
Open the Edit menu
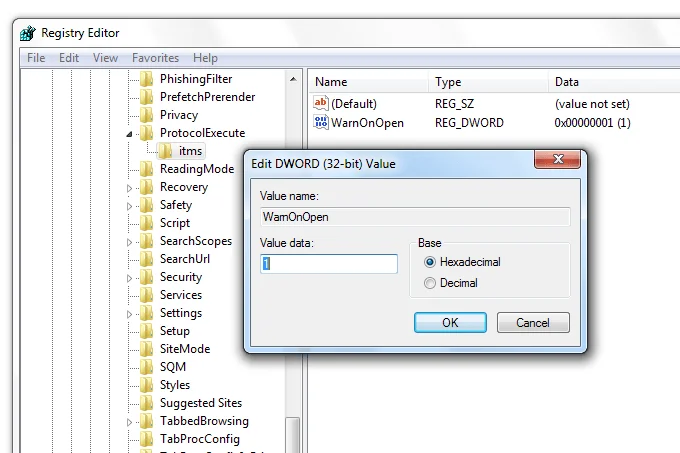(x=69, y=58)
